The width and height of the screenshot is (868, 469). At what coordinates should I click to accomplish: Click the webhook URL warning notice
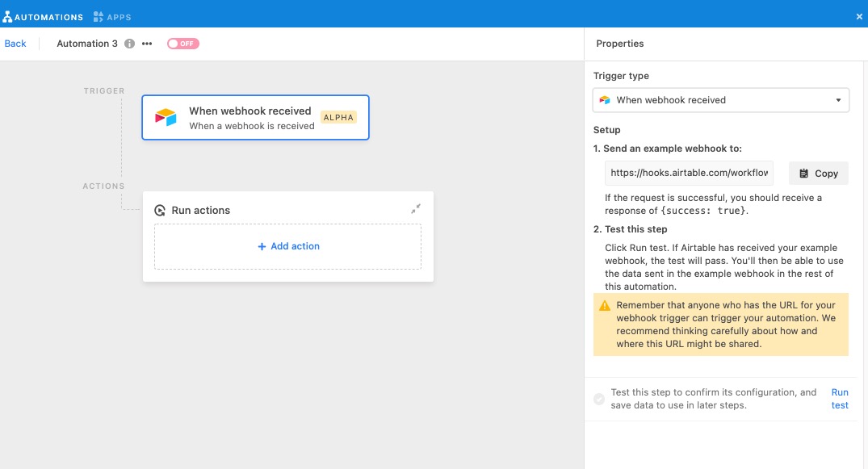click(x=721, y=325)
